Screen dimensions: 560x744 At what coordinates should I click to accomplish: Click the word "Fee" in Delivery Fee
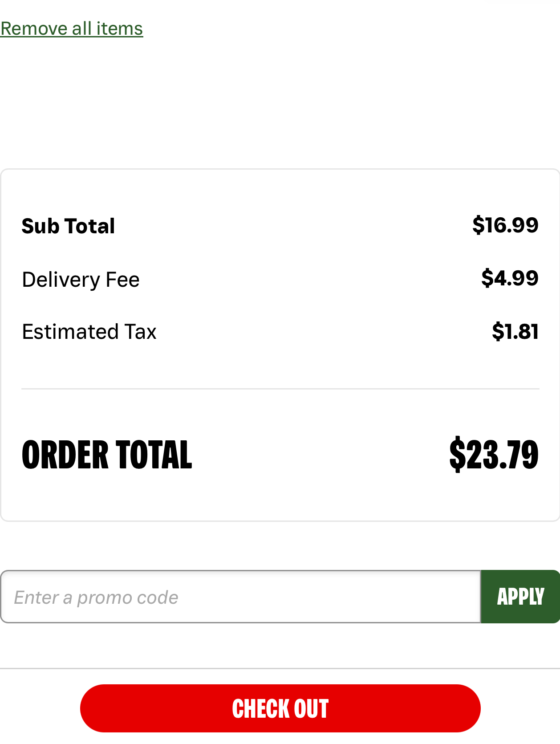pyautogui.click(x=122, y=280)
